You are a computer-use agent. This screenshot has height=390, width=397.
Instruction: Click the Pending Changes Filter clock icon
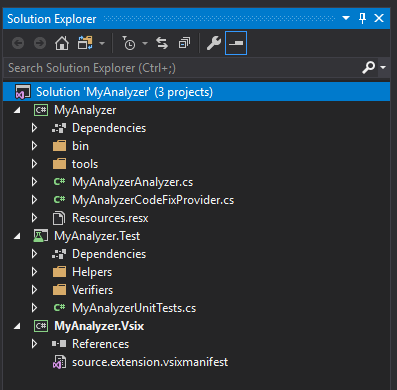[x=129, y=43]
